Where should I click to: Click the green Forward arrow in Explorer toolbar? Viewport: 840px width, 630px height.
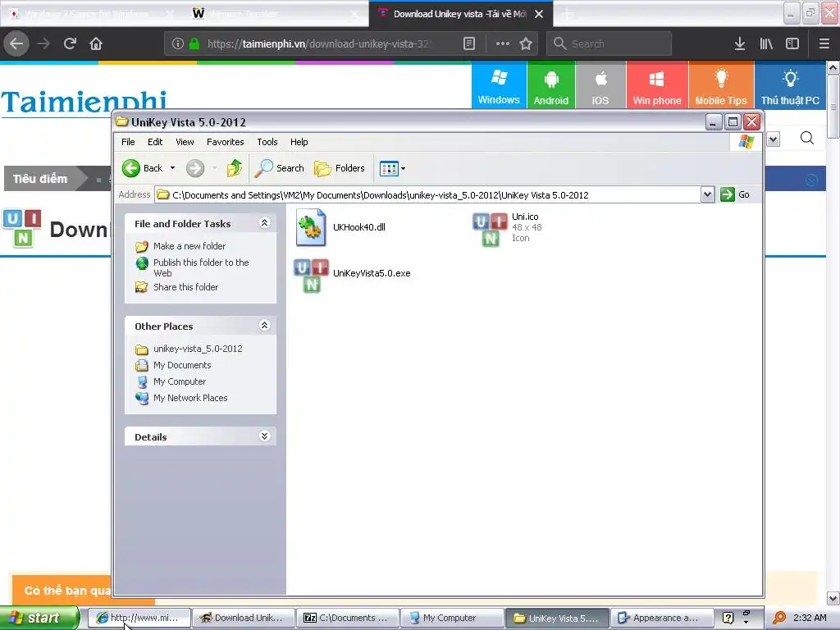[195, 168]
